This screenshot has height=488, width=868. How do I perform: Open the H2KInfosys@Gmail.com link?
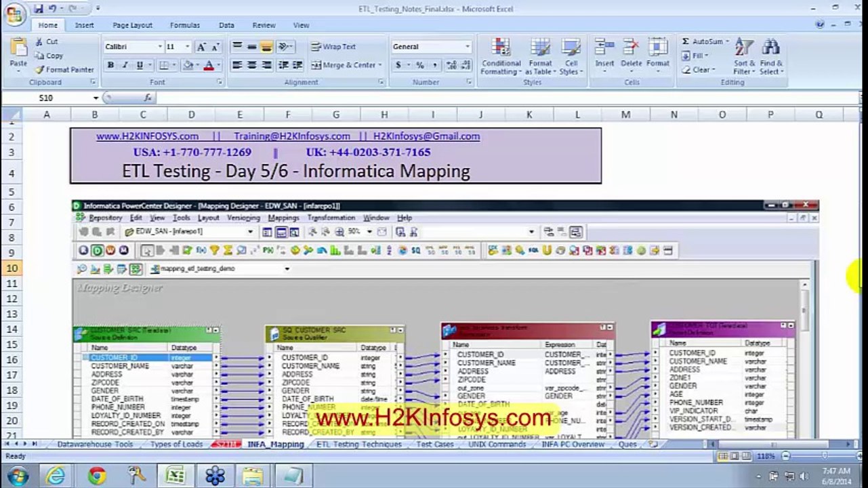(426, 136)
